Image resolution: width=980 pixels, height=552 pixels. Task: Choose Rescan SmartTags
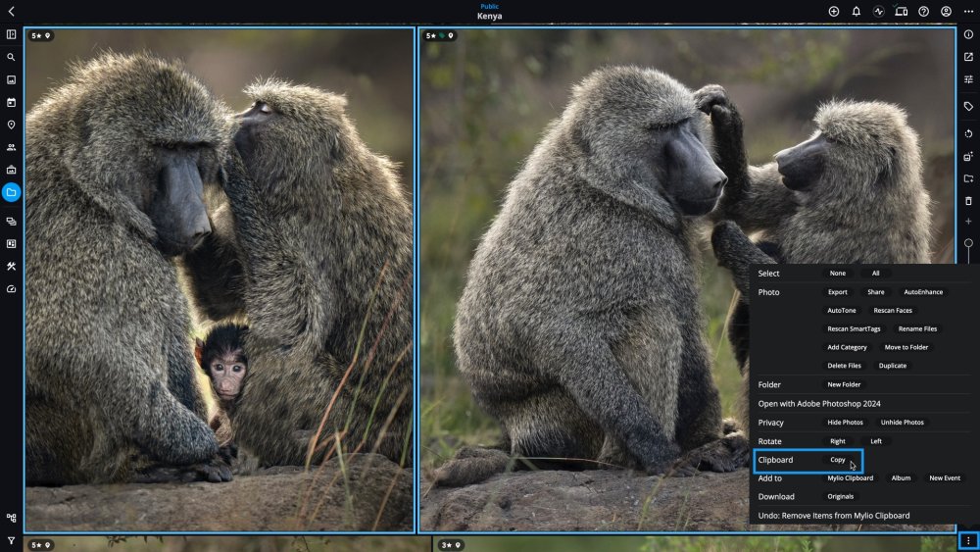854,328
